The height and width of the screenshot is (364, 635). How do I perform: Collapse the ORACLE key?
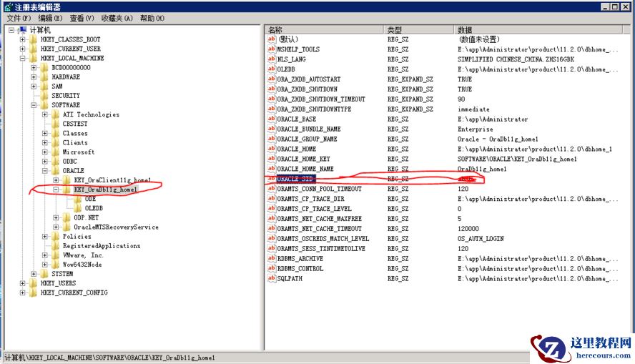point(45,170)
